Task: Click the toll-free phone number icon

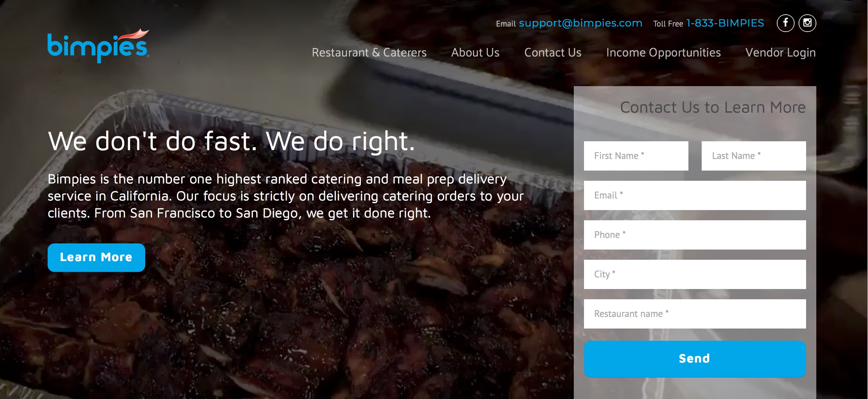Action: pos(724,23)
